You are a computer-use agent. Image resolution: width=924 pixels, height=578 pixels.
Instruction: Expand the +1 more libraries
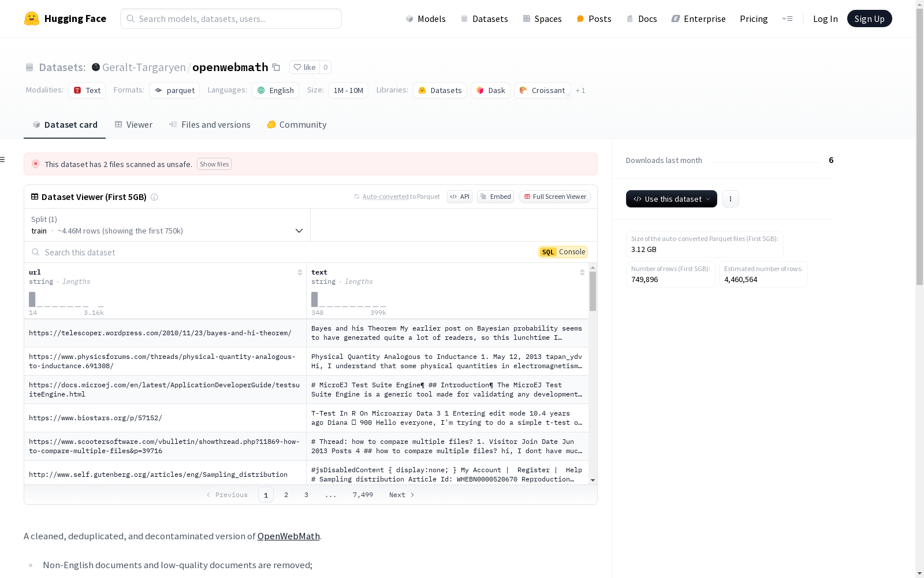point(580,91)
